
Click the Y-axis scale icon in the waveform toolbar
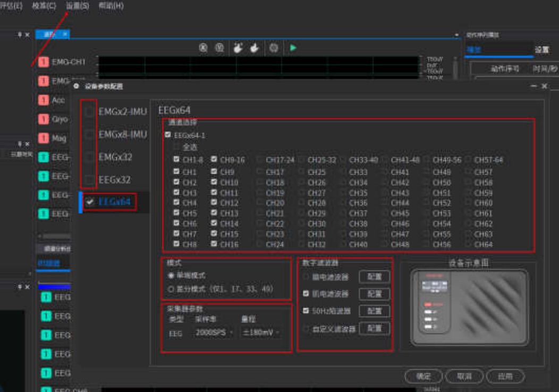(x=219, y=48)
